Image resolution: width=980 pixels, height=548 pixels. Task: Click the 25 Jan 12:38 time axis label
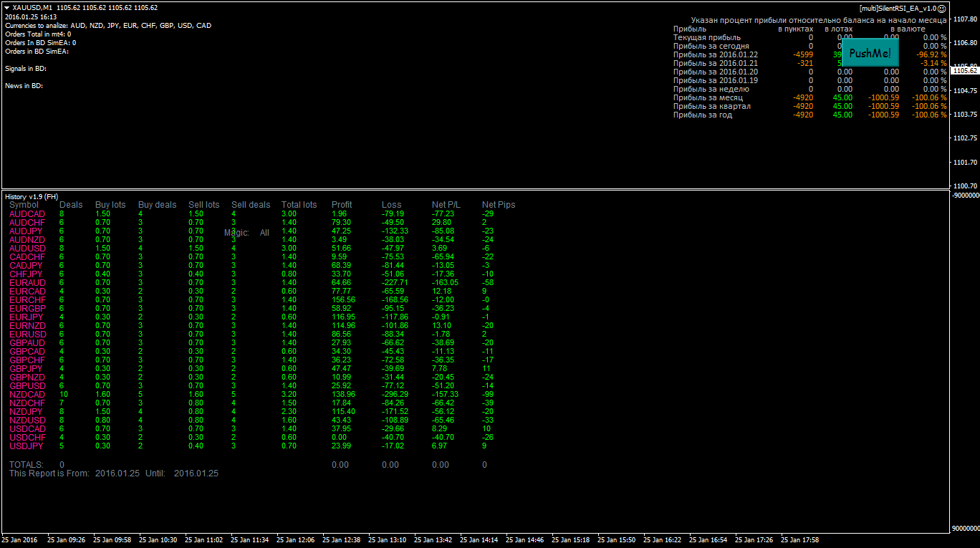[x=340, y=540]
